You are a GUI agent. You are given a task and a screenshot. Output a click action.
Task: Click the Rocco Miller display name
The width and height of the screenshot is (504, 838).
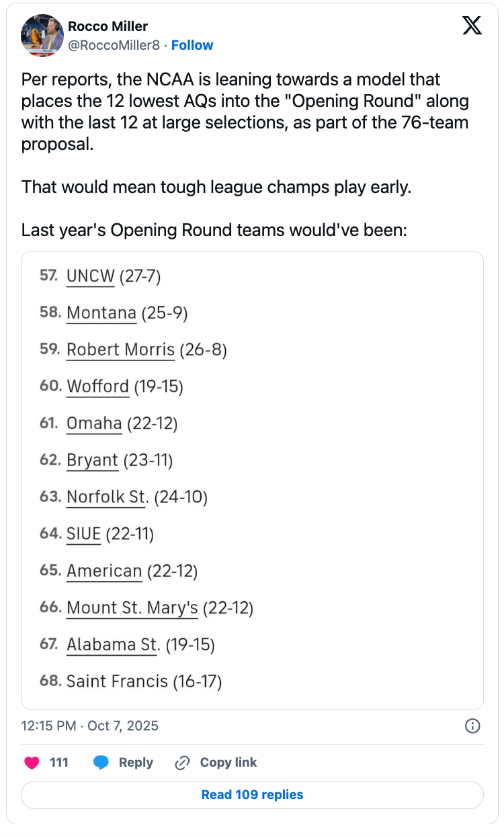tap(108, 26)
